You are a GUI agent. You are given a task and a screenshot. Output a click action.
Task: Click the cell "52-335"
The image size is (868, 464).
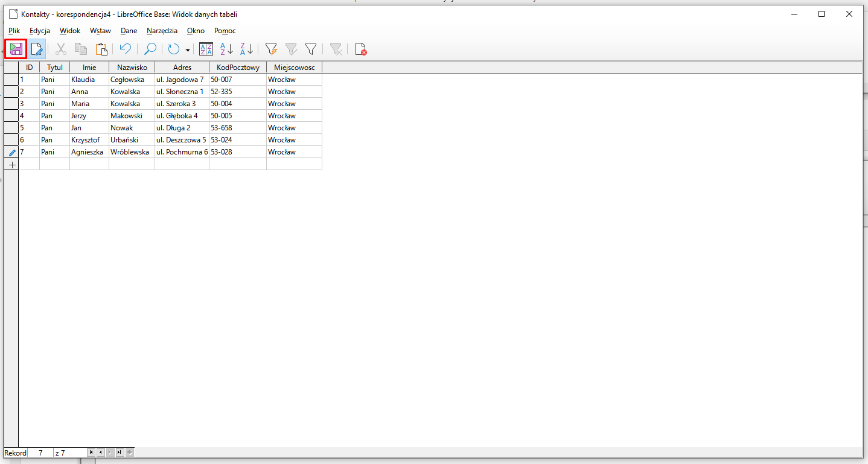238,92
